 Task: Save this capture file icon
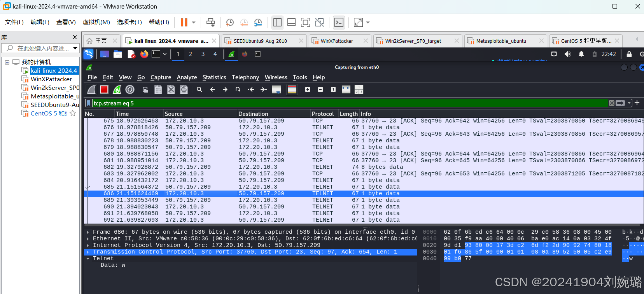coord(158,90)
